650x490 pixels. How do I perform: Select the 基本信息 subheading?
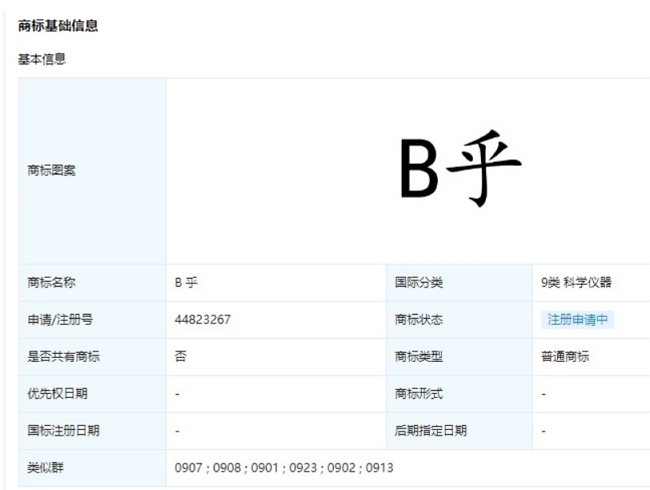coord(42,59)
